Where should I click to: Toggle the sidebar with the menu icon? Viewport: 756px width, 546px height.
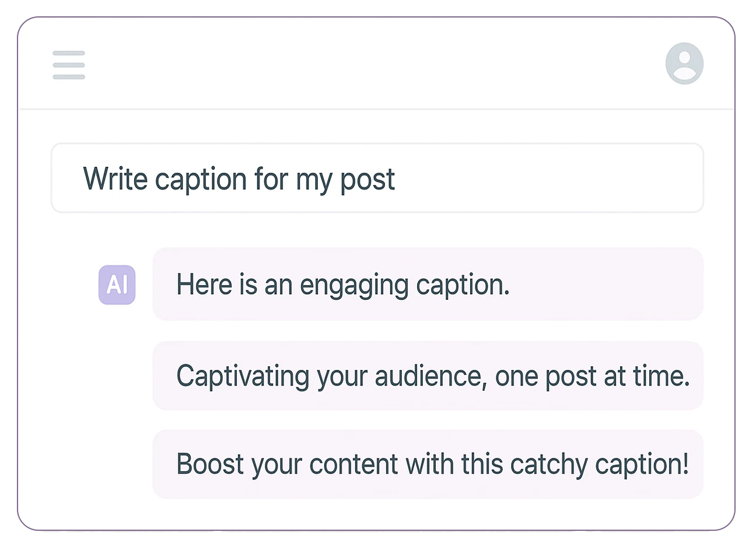pyautogui.click(x=69, y=65)
